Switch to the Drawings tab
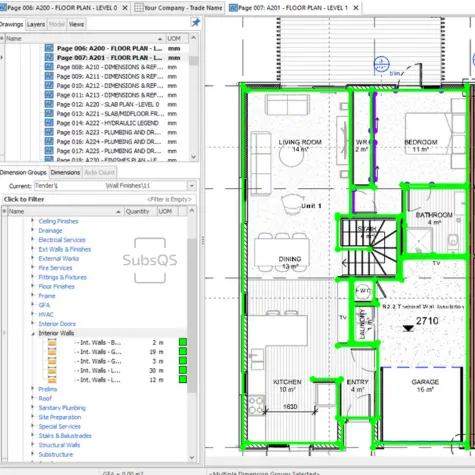 click(11, 24)
